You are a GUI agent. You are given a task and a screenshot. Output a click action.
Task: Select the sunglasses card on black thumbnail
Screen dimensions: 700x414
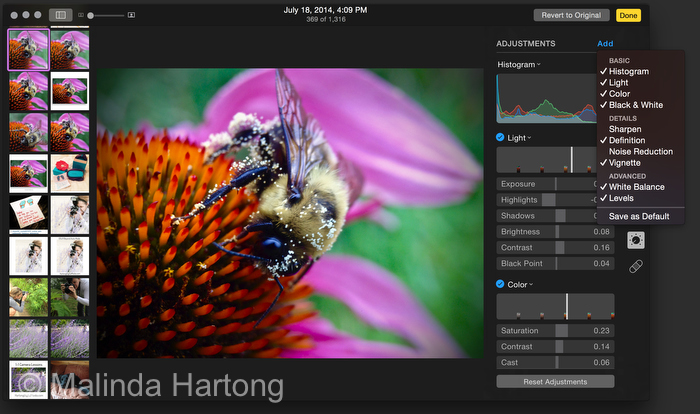pyautogui.click(x=29, y=214)
